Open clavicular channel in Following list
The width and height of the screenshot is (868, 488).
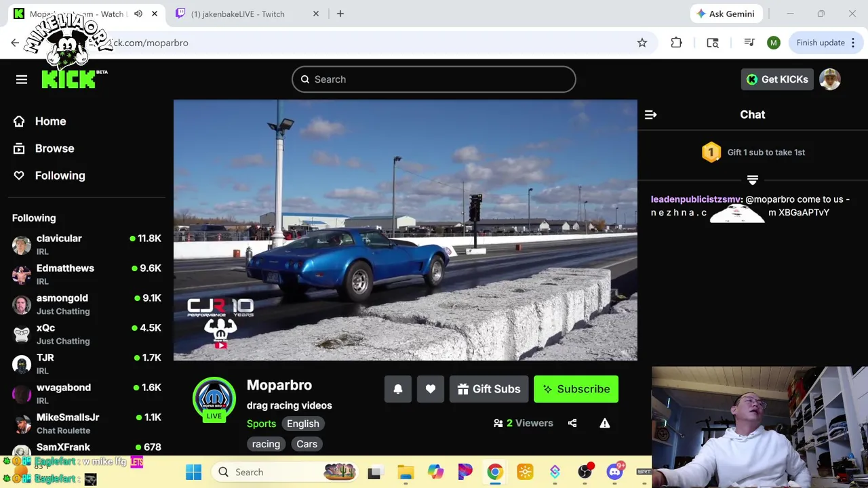(87, 244)
